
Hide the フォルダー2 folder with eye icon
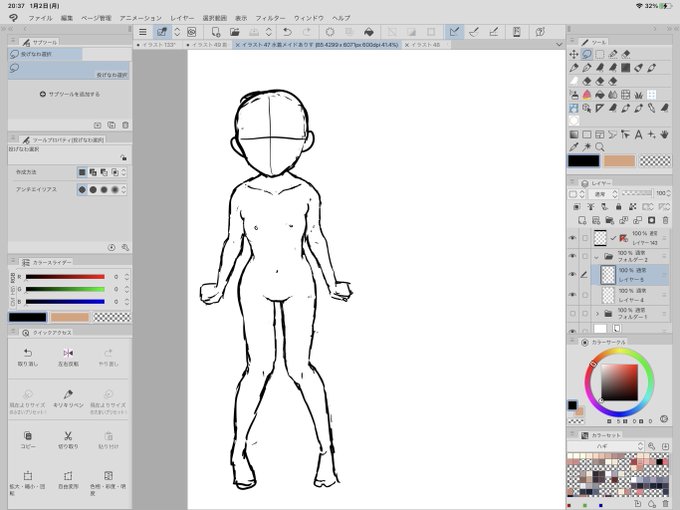[573, 256]
